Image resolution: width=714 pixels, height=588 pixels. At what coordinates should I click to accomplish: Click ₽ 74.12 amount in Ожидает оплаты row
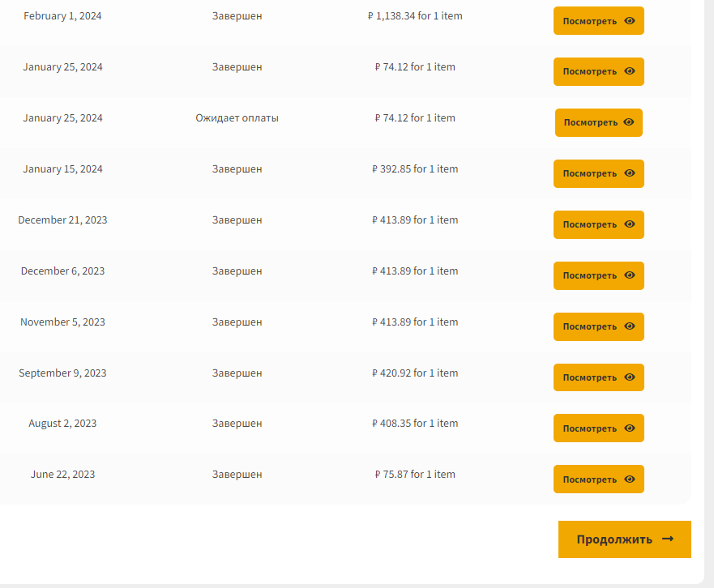(415, 118)
